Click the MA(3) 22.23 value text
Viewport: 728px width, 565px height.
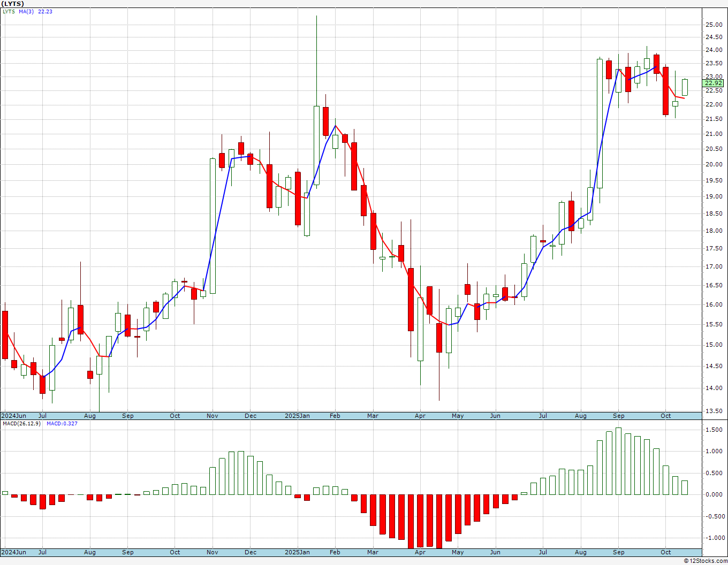(45, 11)
